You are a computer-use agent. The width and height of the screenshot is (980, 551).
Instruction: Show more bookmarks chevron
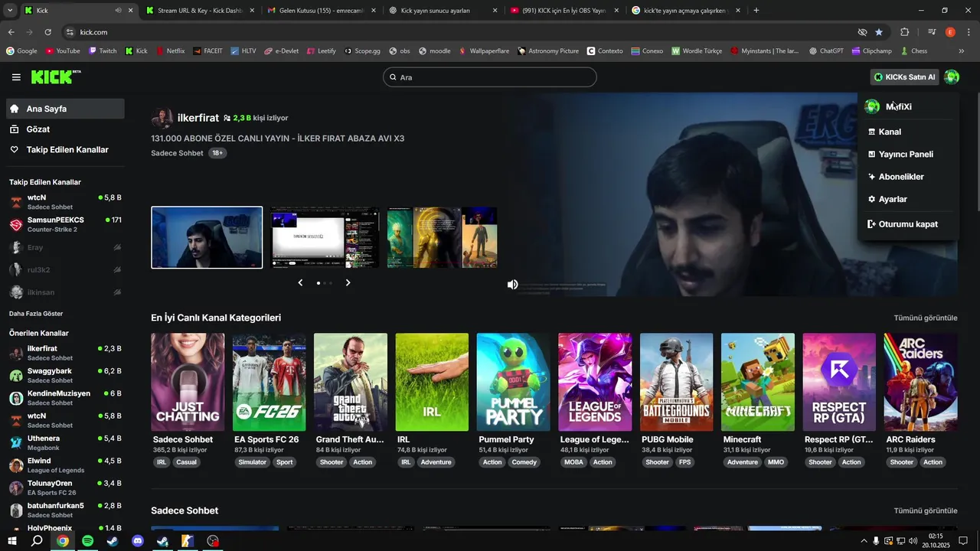[962, 51]
